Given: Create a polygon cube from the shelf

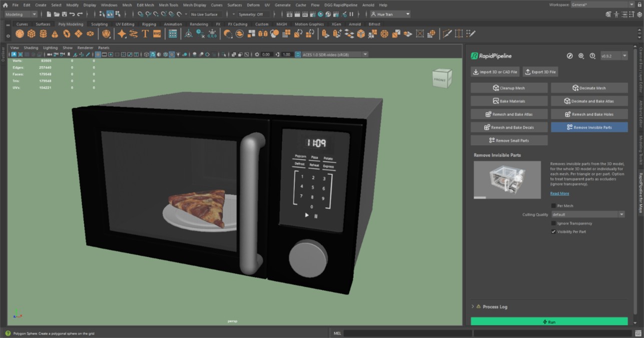Looking at the screenshot, I should (31, 34).
